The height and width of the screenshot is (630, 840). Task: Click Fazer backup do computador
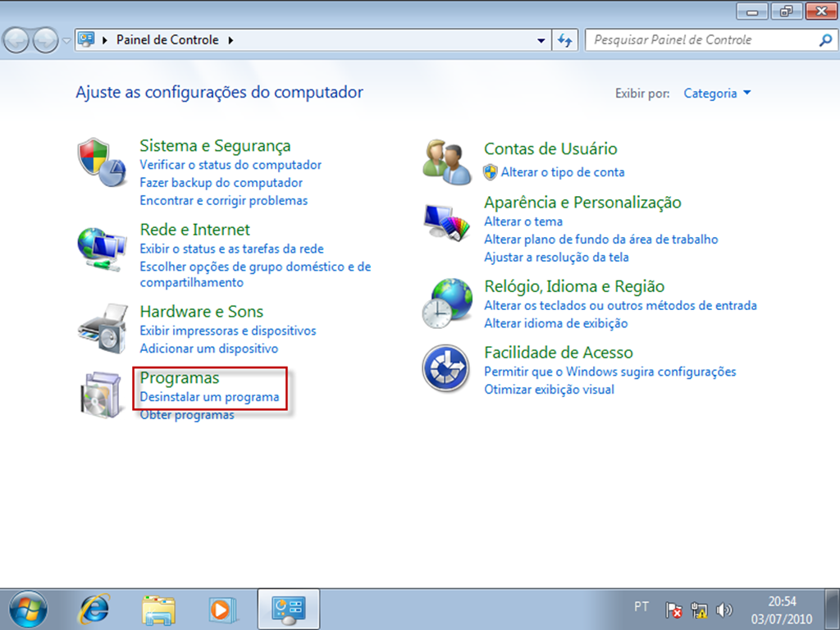221,183
